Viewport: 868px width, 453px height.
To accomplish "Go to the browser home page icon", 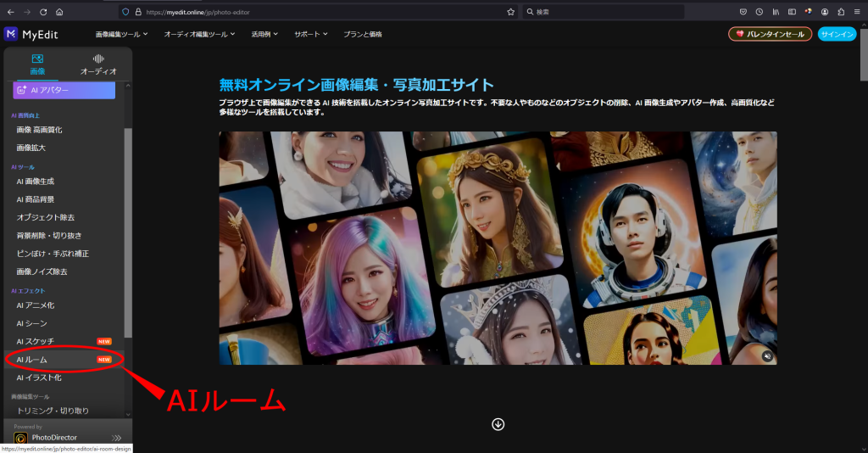I will (x=59, y=12).
